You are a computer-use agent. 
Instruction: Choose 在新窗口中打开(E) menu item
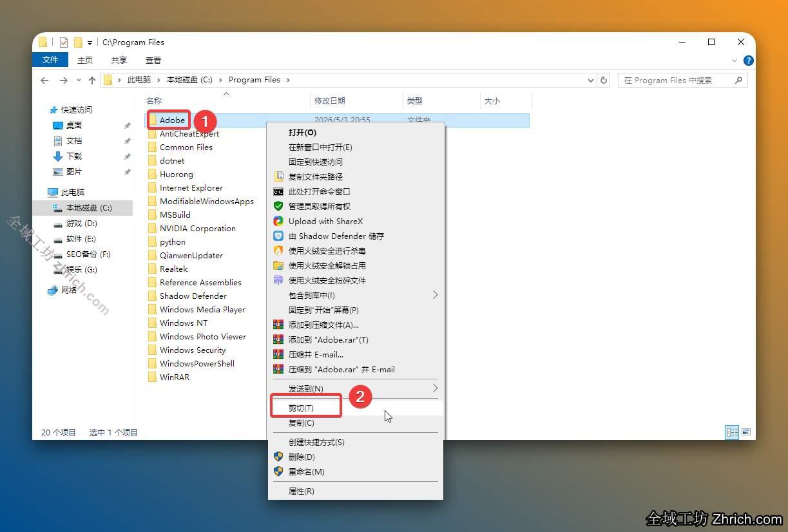356,147
